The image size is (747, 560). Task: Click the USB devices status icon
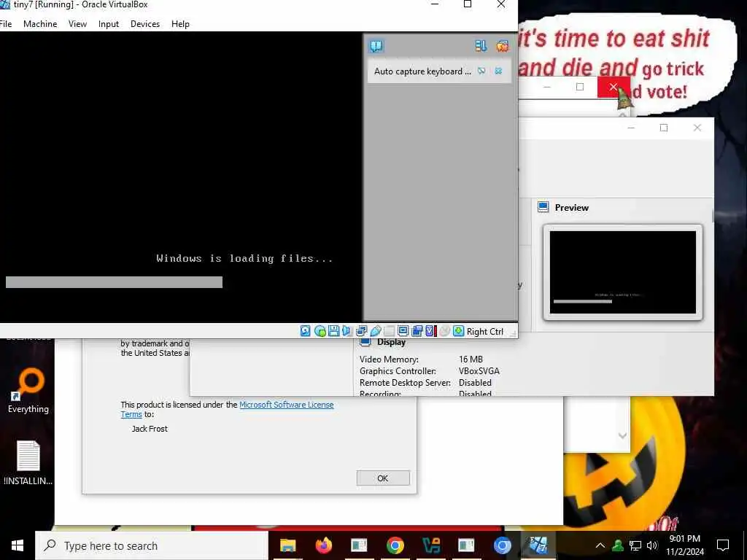pos(376,331)
